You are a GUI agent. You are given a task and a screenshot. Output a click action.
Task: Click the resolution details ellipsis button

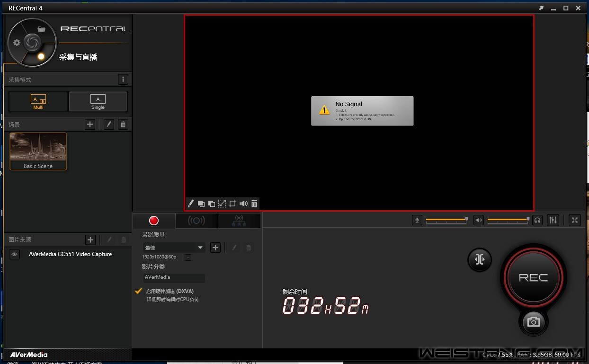click(188, 257)
